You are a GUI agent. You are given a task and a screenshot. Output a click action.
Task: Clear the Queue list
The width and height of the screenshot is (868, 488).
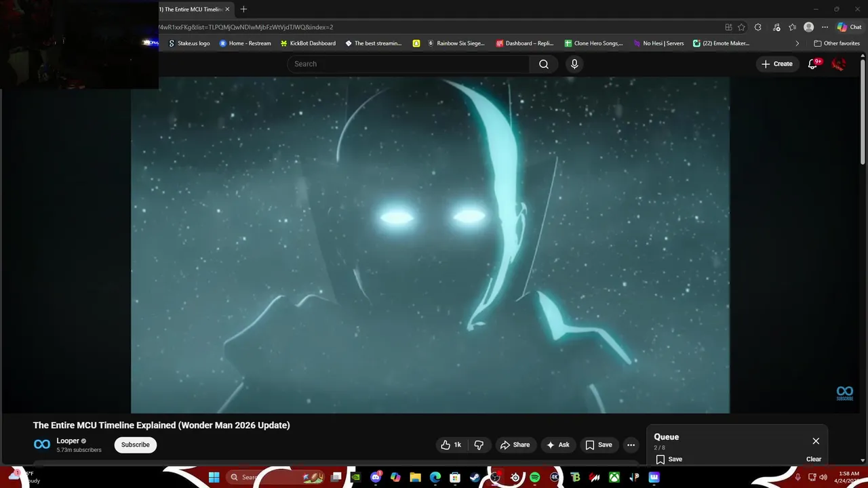click(x=814, y=459)
